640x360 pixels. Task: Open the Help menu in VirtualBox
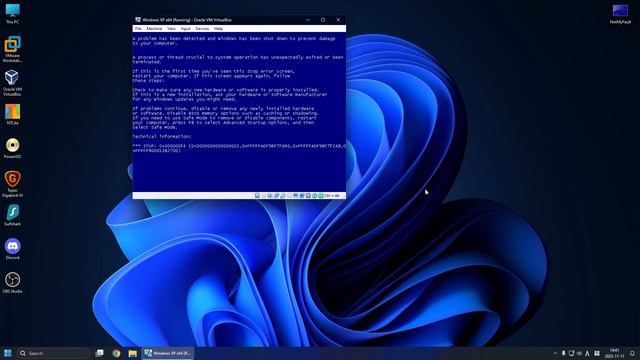tap(218, 29)
